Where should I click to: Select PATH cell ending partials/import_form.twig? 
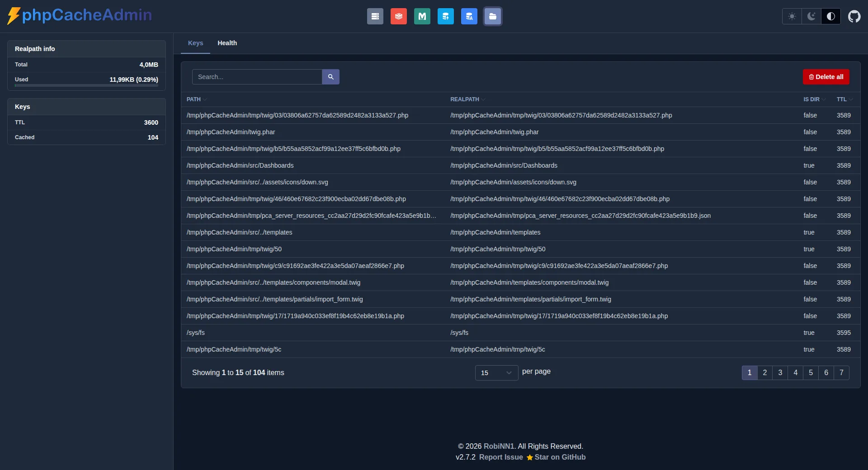[x=275, y=299]
